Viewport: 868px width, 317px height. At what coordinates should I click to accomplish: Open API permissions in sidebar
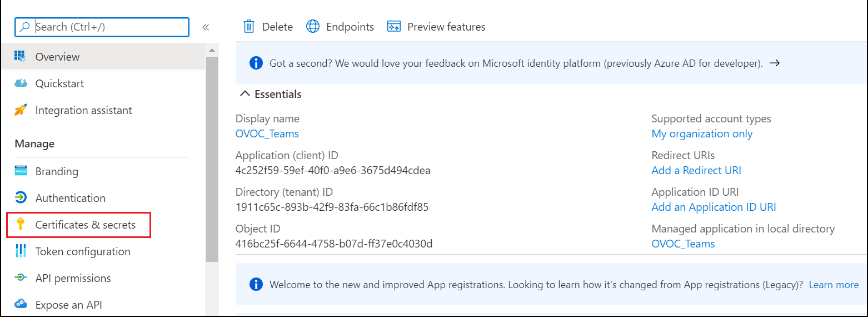(73, 278)
